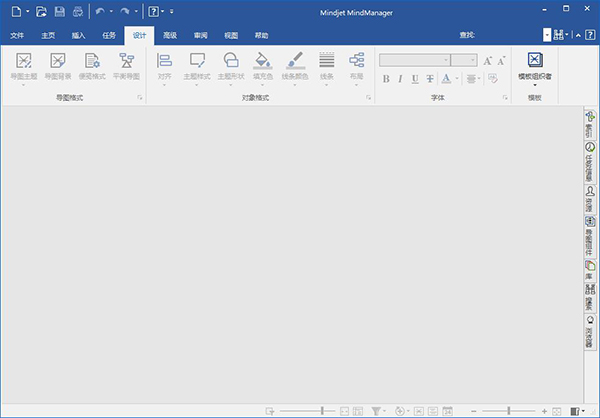
Task: Open the font name combo box
Action: (415, 60)
